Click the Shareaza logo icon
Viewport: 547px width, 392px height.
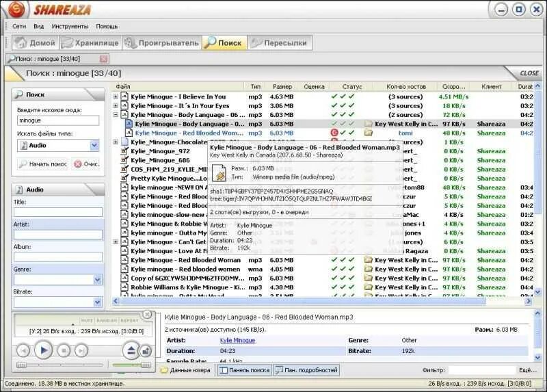(x=16, y=9)
